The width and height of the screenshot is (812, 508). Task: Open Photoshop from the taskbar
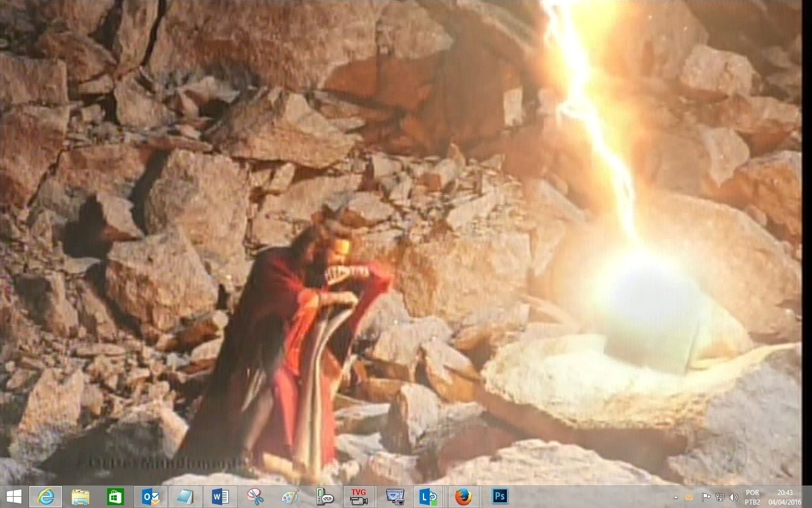point(500,497)
